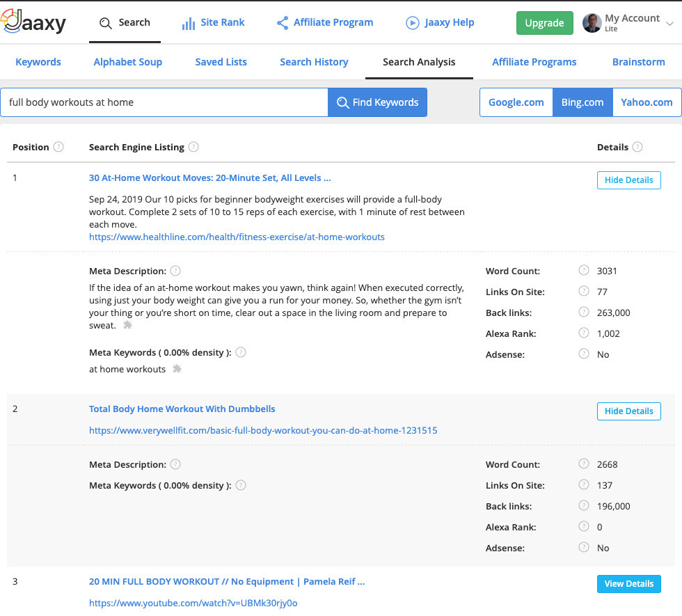Open the verywellfit.com full-body-workout URL
The width and height of the screenshot is (682, 616).
point(263,431)
